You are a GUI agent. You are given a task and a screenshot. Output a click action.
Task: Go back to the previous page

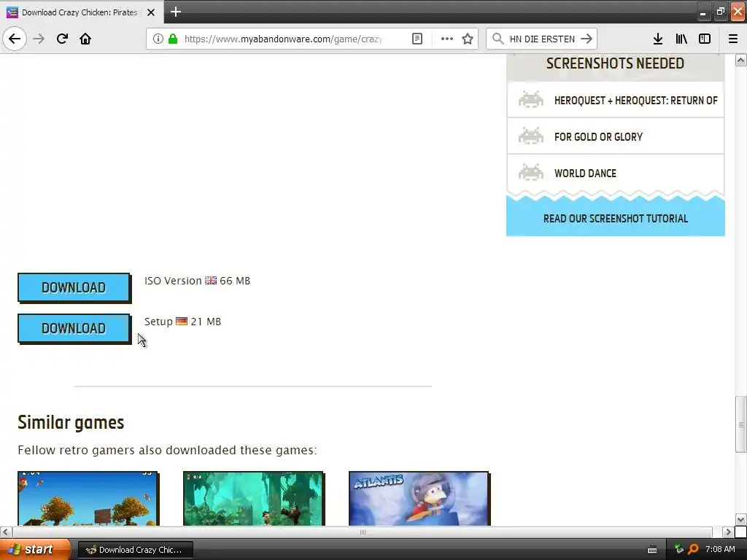click(15, 39)
